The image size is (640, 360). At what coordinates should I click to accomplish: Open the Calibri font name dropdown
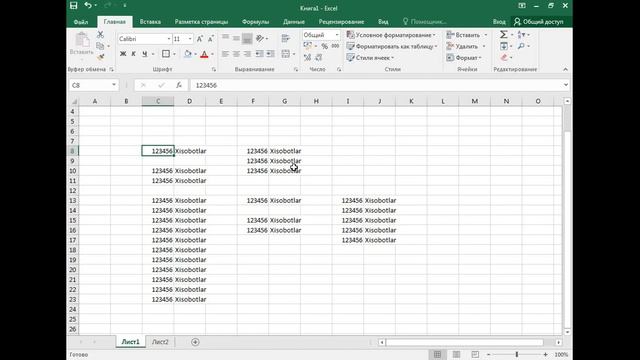(x=169, y=39)
